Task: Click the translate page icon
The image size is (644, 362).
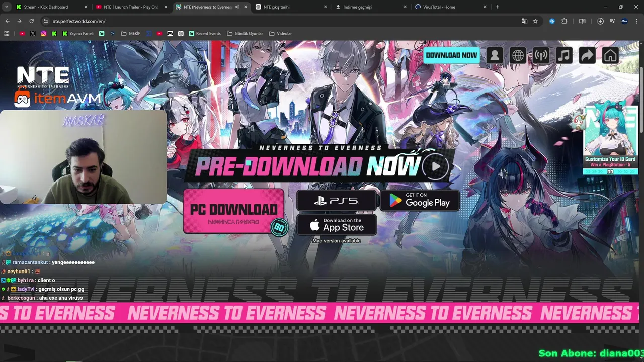Action: click(524, 21)
